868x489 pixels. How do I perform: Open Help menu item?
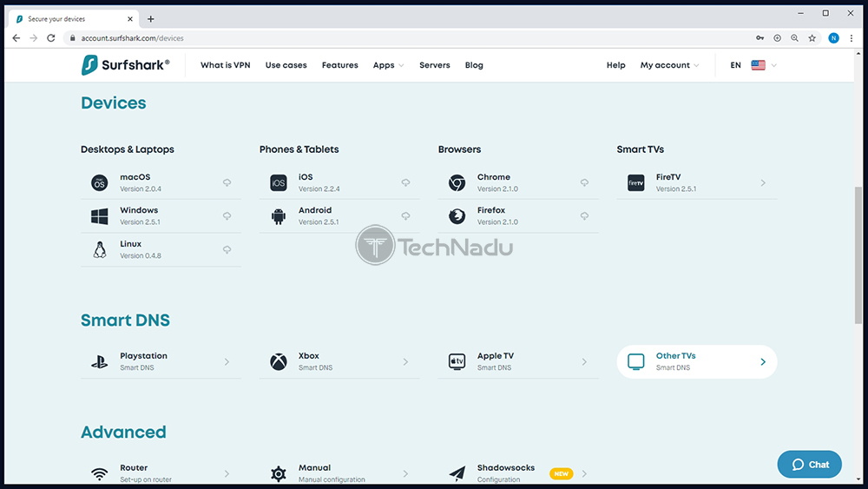(x=615, y=65)
